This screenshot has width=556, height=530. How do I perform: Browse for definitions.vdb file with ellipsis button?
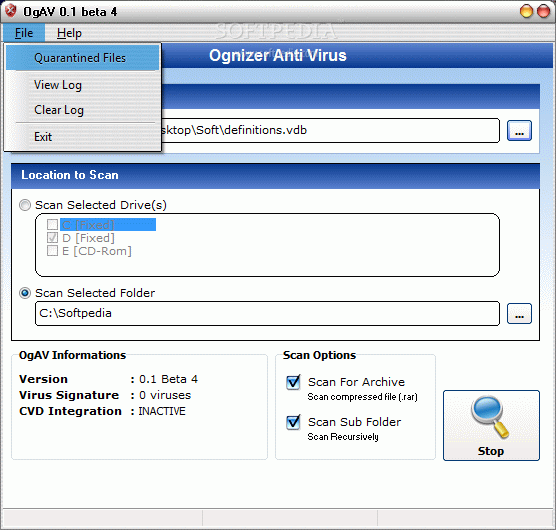tap(519, 131)
